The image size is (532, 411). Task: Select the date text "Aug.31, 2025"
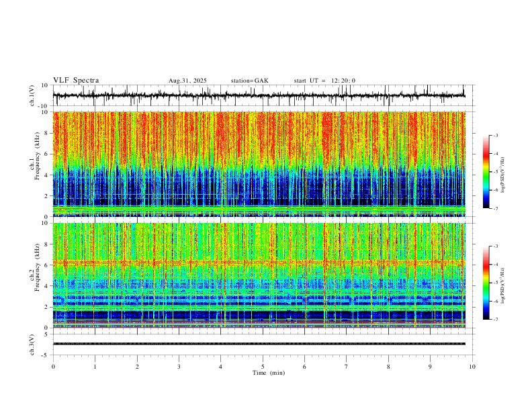[x=187, y=81]
